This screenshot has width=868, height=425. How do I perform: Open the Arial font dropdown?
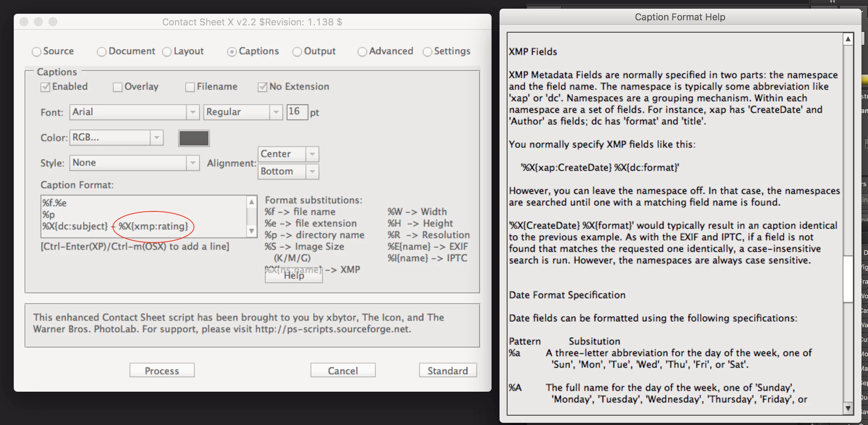193,112
